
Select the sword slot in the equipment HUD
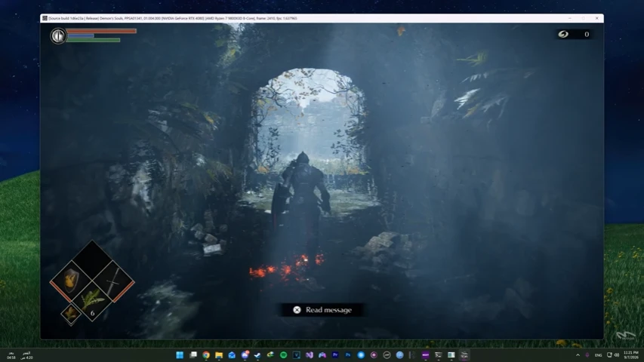point(113,281)
